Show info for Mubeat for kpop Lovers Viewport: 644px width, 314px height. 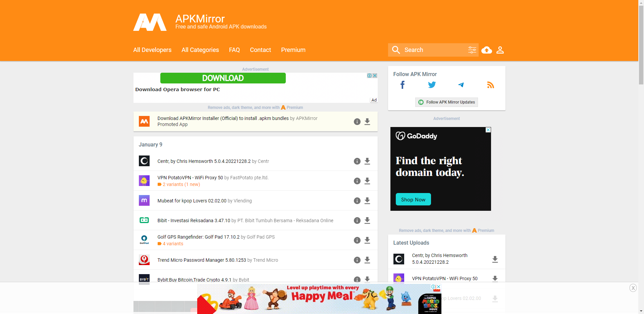pos(357,201)
